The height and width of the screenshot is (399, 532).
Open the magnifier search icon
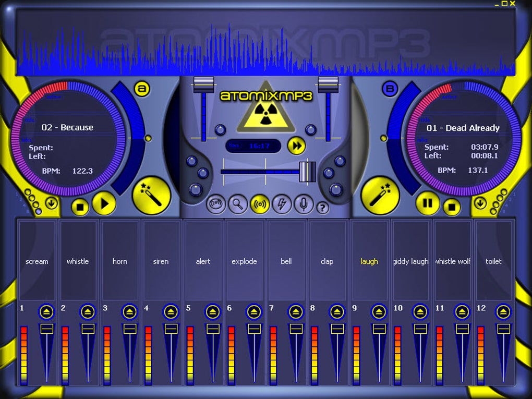[x=238, y=204]
